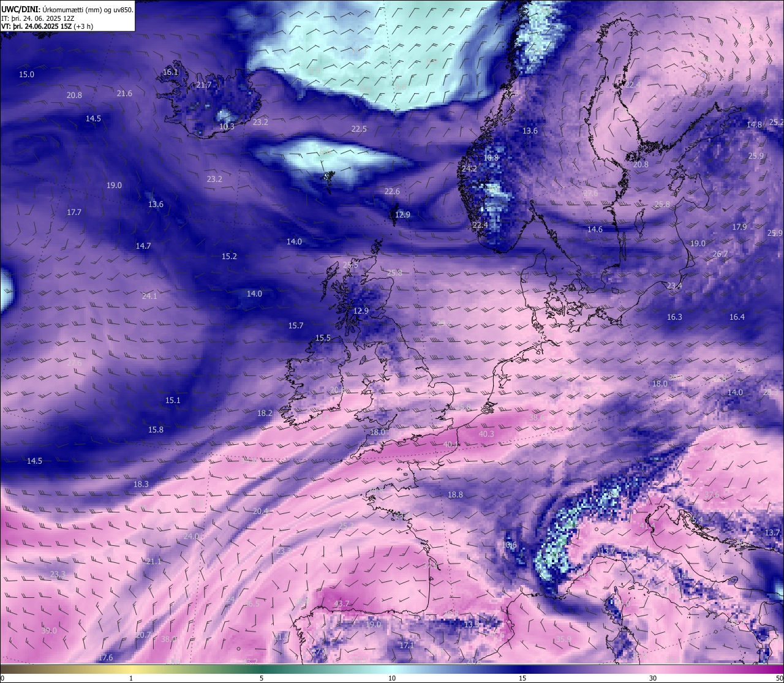Select the 16.4 value label

click(737, 317)
